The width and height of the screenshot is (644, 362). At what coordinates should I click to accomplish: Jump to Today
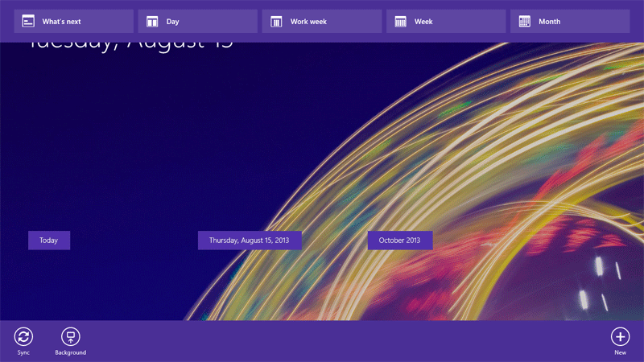click(49, 241)
